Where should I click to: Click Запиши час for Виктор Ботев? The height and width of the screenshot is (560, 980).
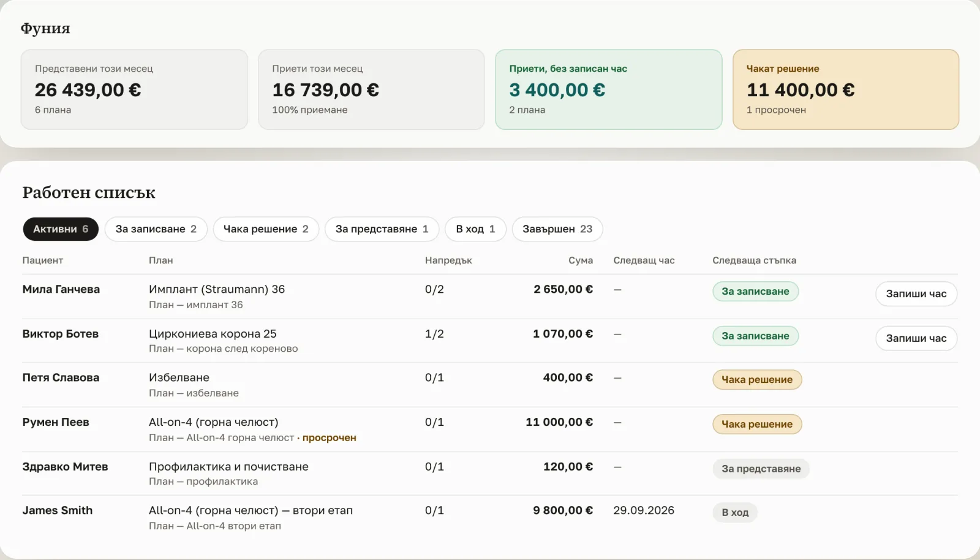point(916,338)
